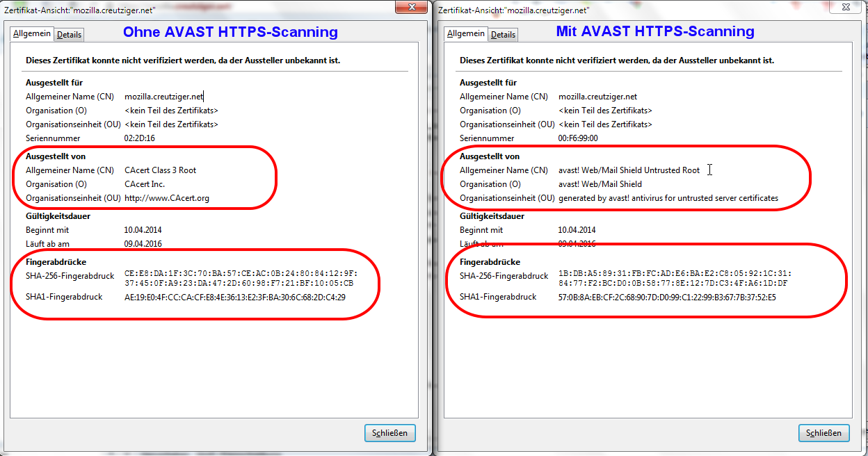Screen dimensions: 868x456
Task: Click start date 10.04.2014 in CAcert window
Action: (x=143, y=230)
